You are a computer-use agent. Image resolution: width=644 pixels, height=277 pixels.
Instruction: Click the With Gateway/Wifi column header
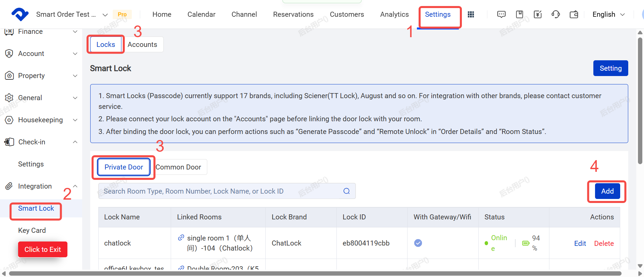(442, 217)
